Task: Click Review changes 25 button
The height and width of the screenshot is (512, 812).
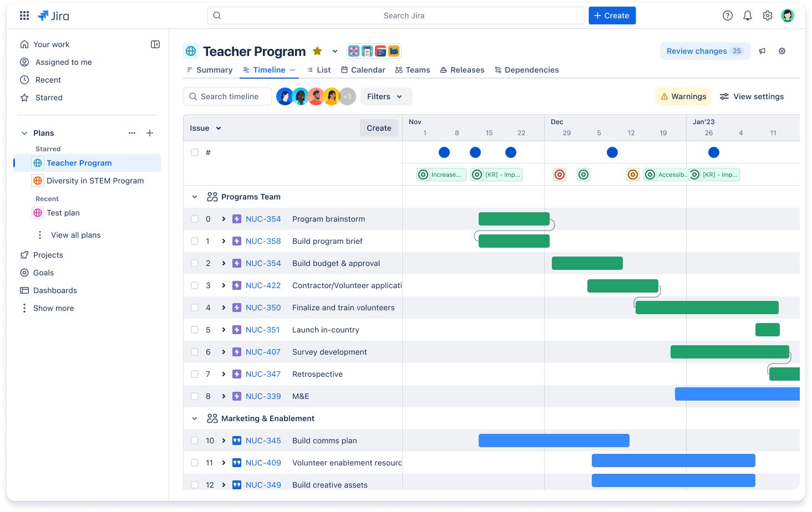Action: coord(705,51)
